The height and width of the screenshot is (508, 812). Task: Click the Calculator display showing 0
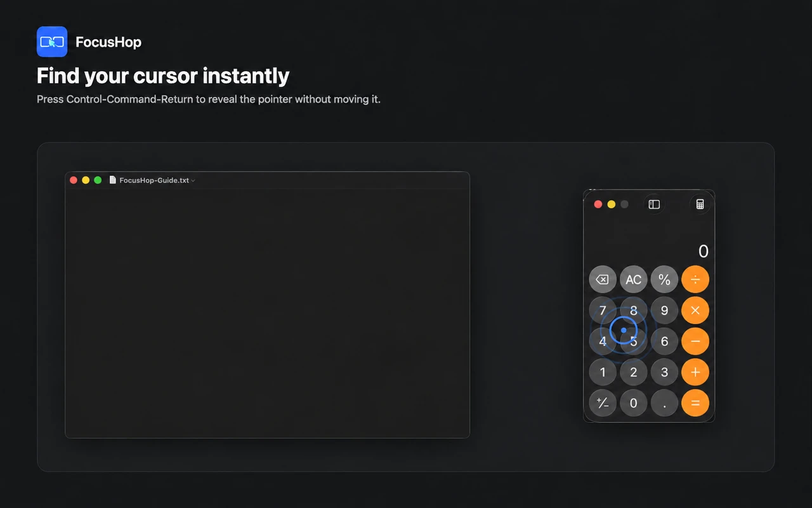tap(703, 251)
